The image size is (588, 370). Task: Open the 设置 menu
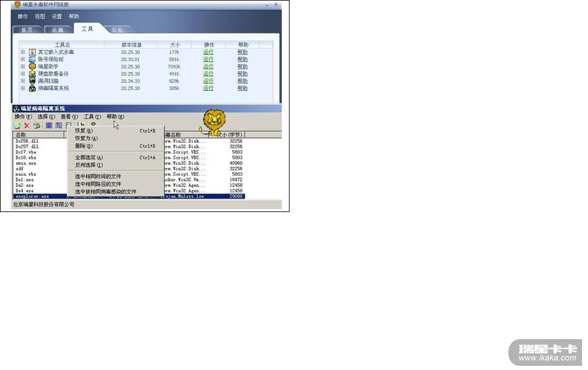click(x=57, y=17)
